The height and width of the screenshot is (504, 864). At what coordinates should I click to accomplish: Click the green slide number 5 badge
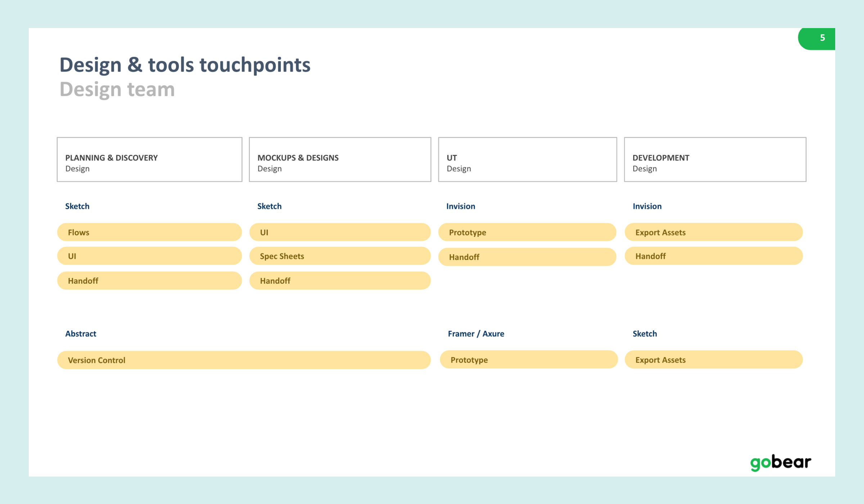coord(816,39)
